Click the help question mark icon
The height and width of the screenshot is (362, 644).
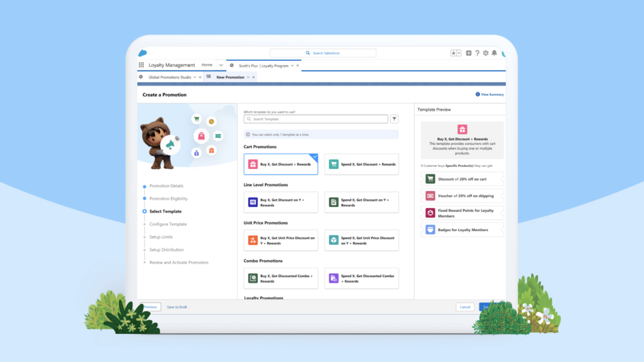tap(477, 53)
